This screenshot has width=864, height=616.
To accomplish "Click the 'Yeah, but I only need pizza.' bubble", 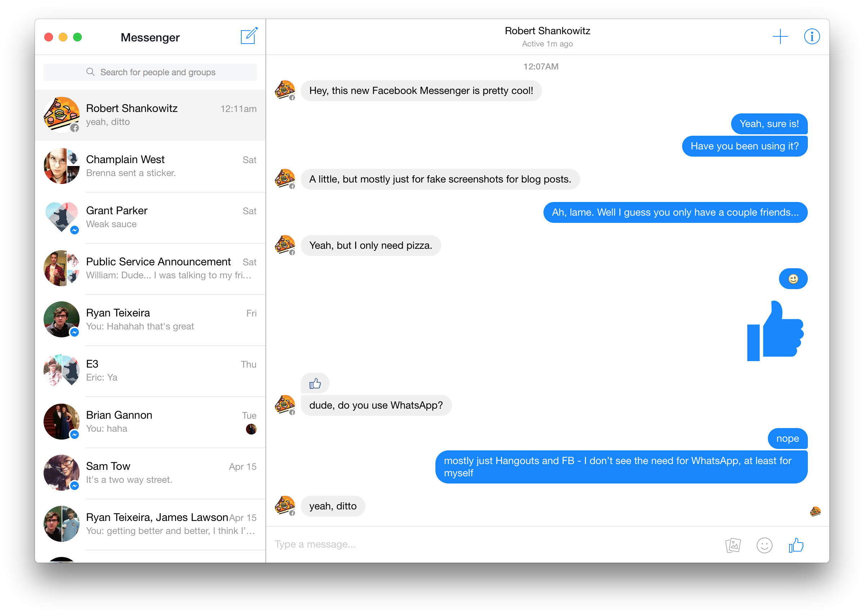I will pyautogui.click(x=370, y=246).
